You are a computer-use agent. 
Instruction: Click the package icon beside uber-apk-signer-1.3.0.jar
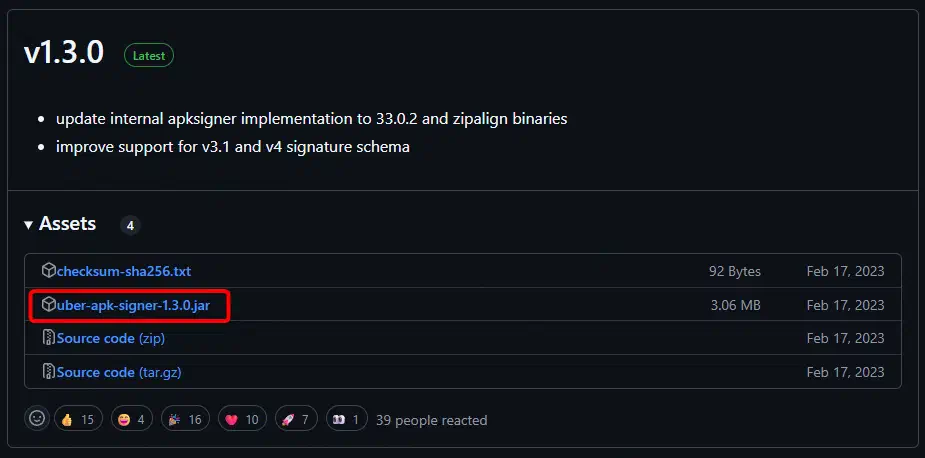click(x=49, y=304)
